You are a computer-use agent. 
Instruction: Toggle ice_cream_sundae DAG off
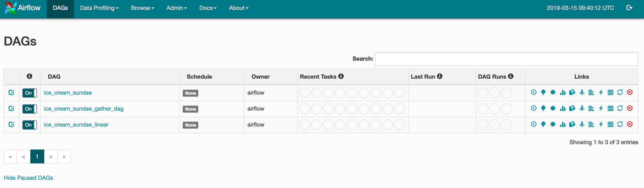pyautogui.click(x=30, y=93)
